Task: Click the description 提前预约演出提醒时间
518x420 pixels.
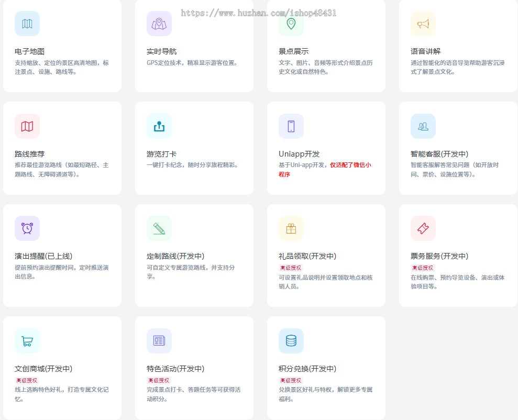Action: tap(62, 272)
